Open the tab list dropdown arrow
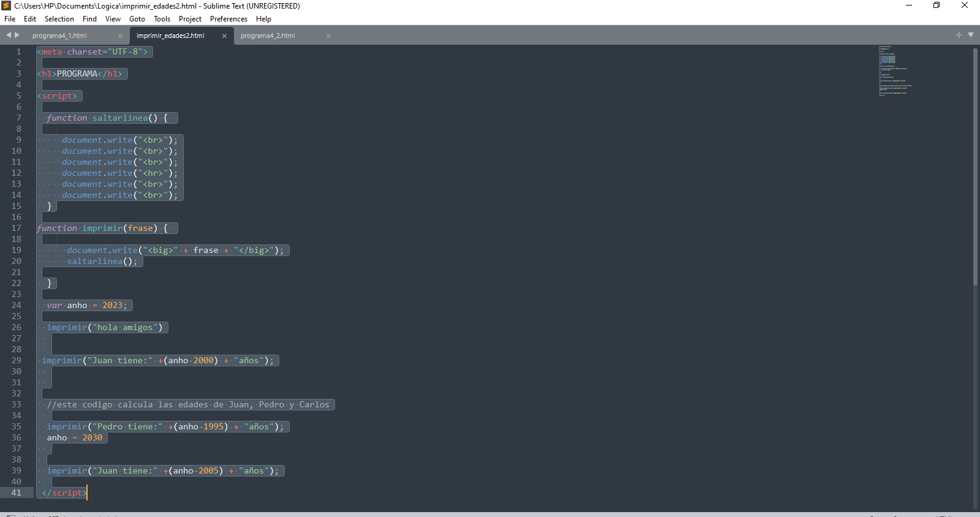980x517 pixels. (971, 35)
